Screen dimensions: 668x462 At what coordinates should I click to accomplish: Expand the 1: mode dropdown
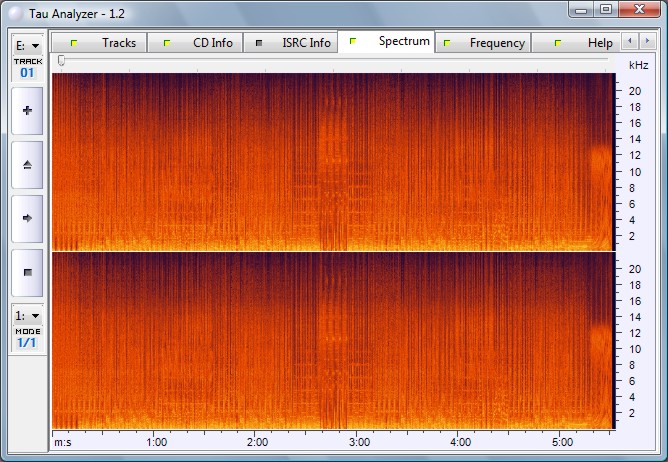(x=27, y=315)
